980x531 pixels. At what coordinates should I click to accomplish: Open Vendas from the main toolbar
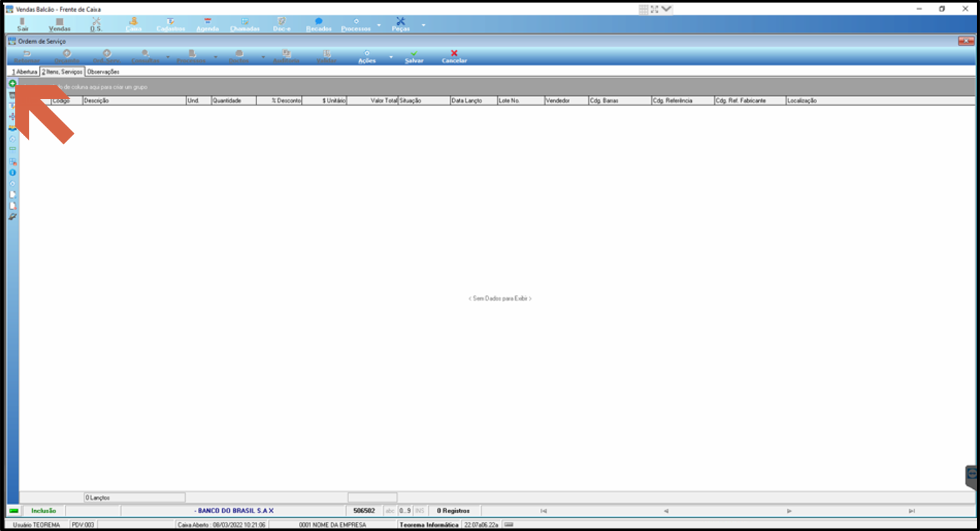(60, 24)
